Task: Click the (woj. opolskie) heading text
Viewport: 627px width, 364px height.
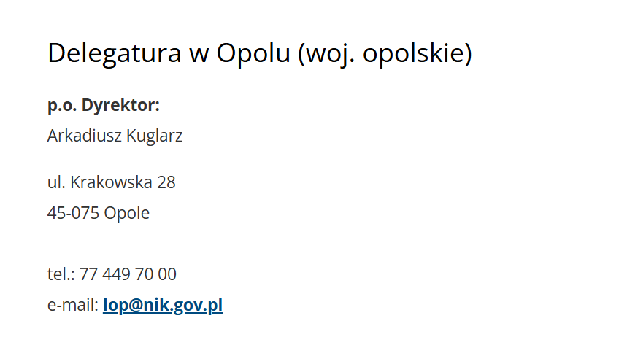Action: (385, 53)
